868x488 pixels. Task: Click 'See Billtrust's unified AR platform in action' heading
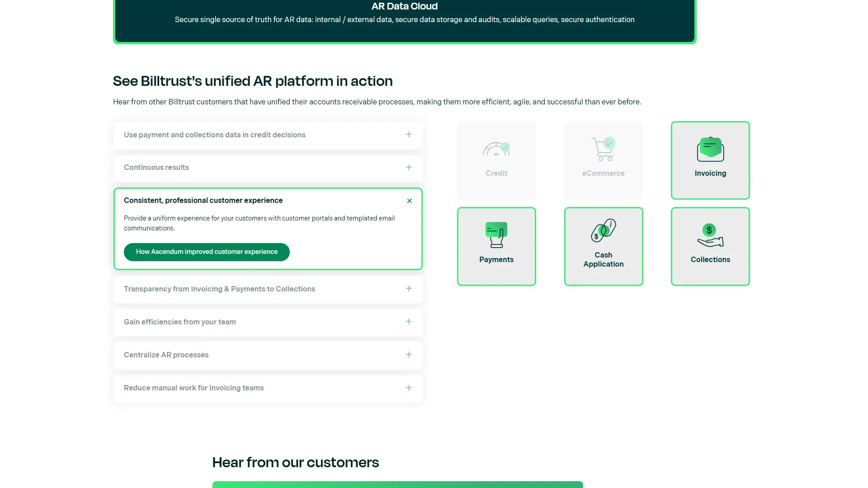coord(253,81)
